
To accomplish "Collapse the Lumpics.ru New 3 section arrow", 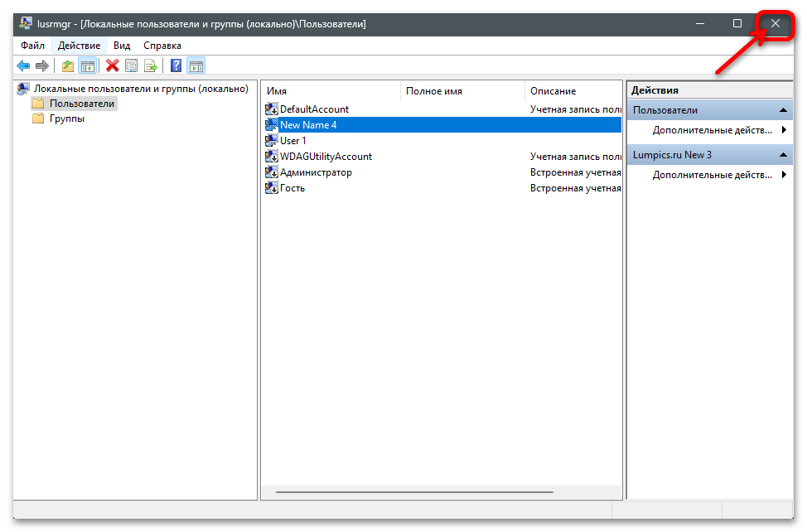I will click(783, 155).
